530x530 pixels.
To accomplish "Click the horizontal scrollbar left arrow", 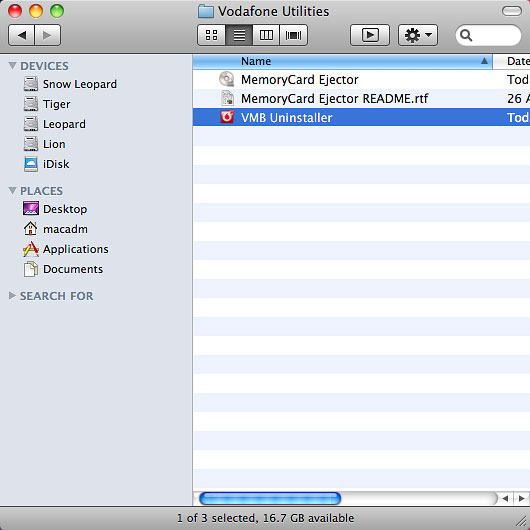I will (505, 499).
